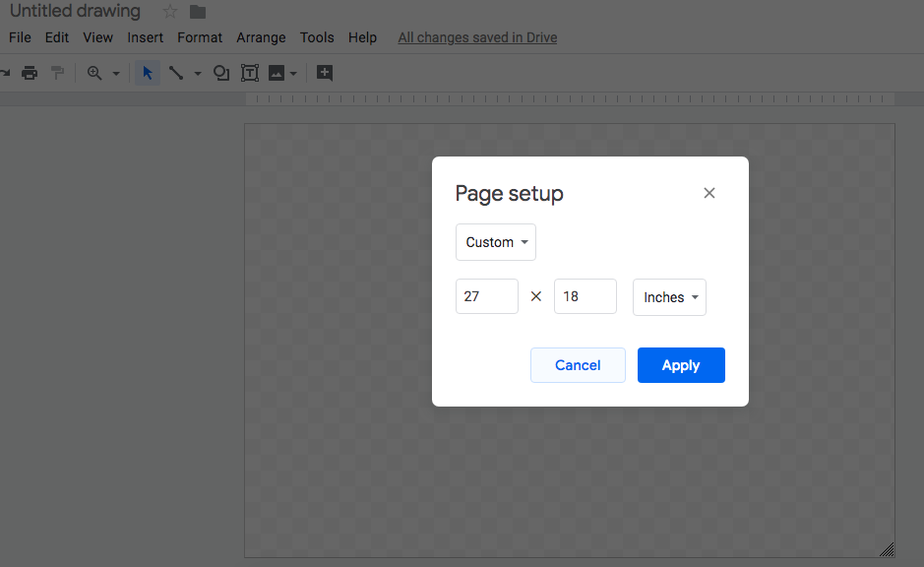Open the Arrange menu

261,37
